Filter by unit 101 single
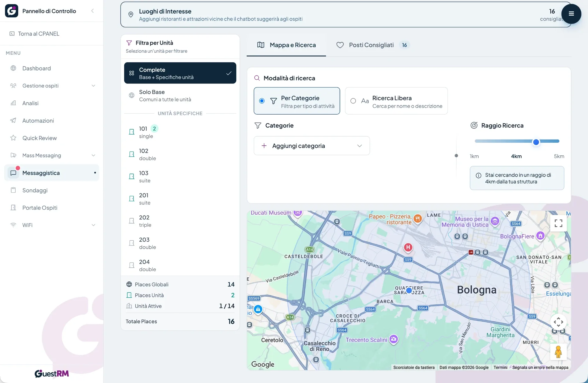 [180, 132]
